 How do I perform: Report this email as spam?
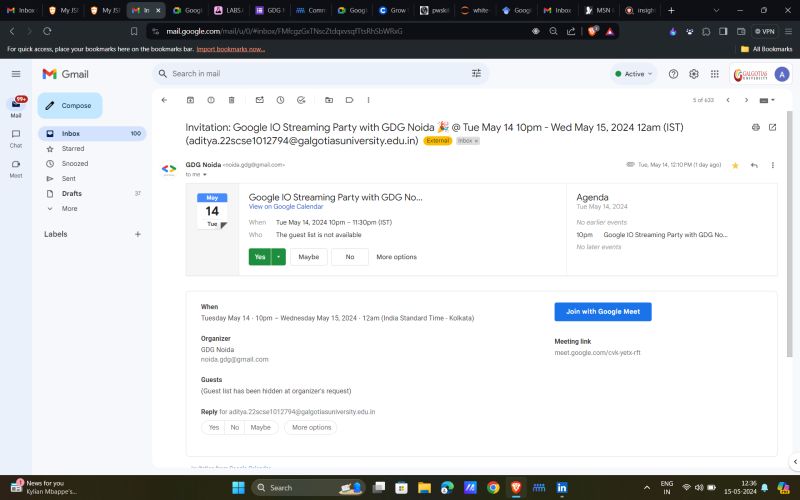[x=211, y=100]
